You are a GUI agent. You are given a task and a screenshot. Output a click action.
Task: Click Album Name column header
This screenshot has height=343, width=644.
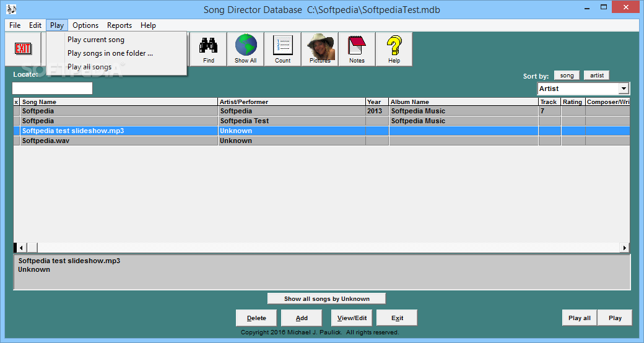(463, 102)
